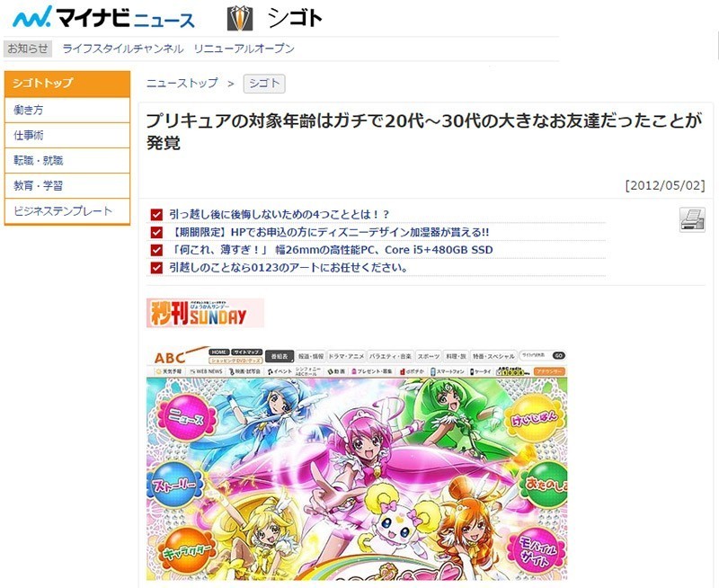Click the ニューストップ breadcrumb link
Image resolution: width=719 pixels, height=588 pixels.
(182, 83)
